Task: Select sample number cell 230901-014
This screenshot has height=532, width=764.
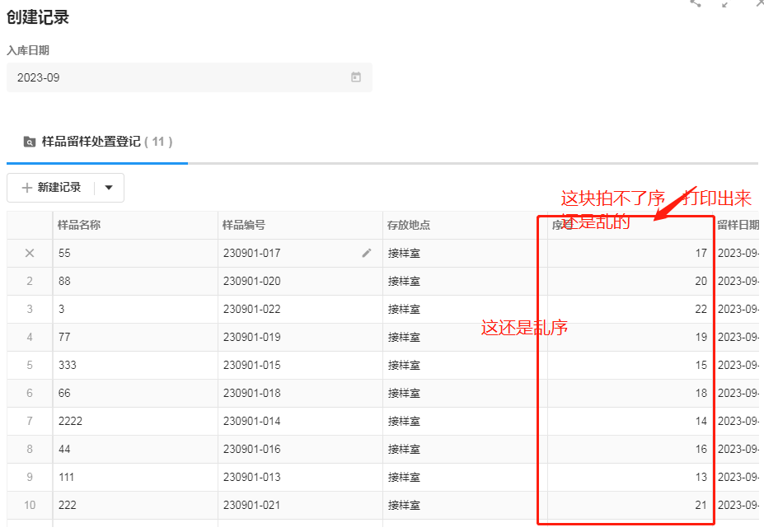Action: (300, 421)
